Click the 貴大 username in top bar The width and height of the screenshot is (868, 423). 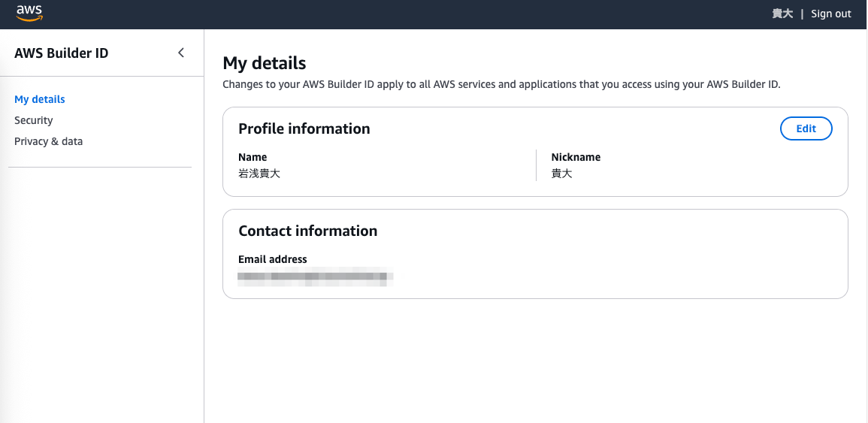782,14
